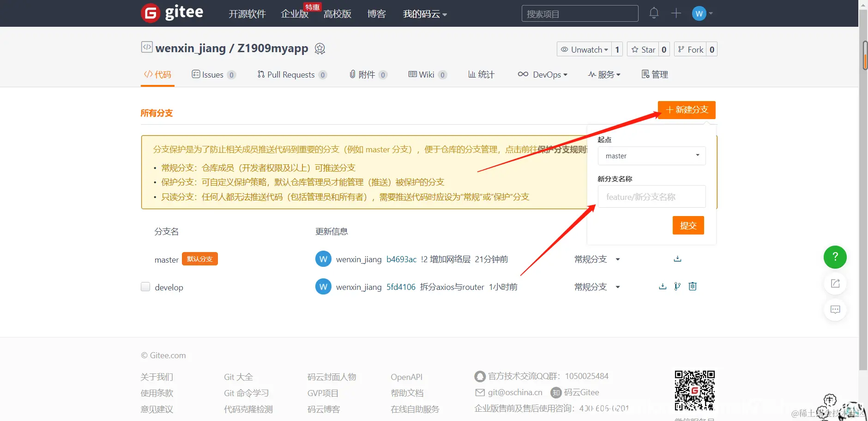Click the QQ group icon in footer
The width and height of the screenshot is (868, 421).
click(x=480, y=376)
